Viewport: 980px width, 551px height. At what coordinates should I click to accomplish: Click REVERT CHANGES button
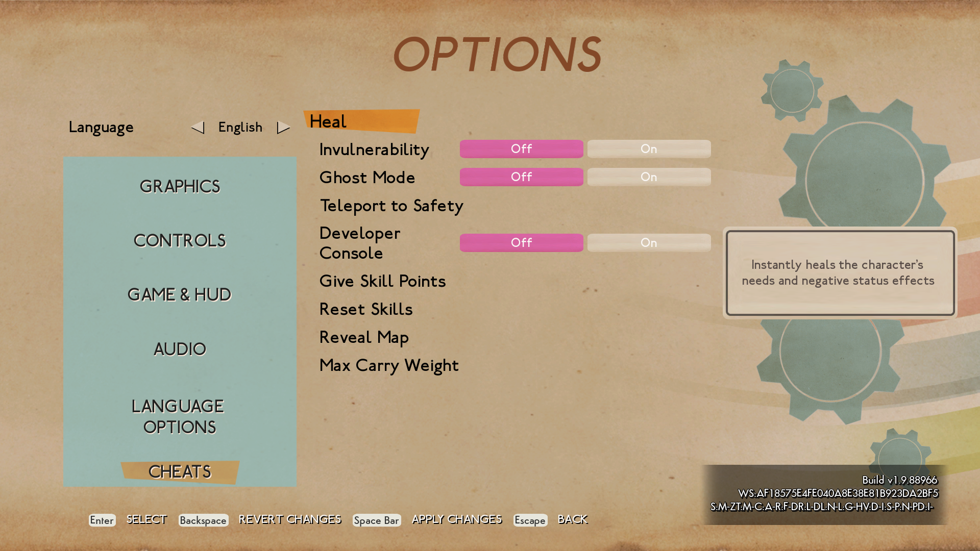pos(289,519)
